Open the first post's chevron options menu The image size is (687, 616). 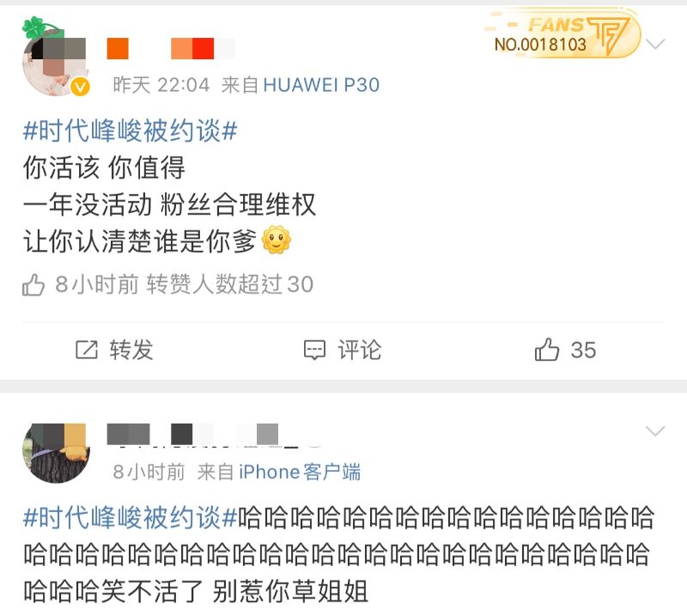(655, 44)
